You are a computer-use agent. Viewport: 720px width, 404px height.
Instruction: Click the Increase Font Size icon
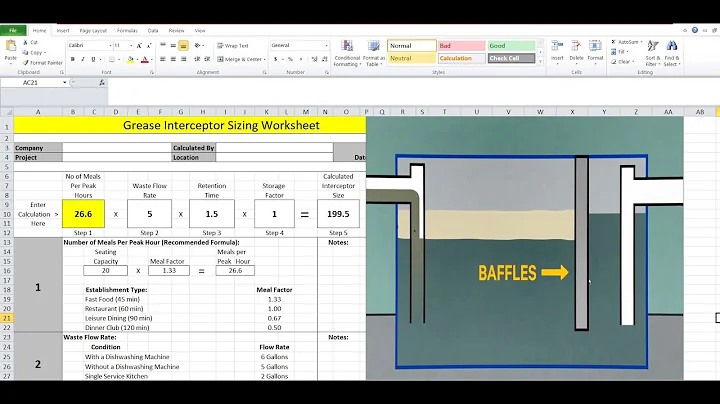(139, 46)
